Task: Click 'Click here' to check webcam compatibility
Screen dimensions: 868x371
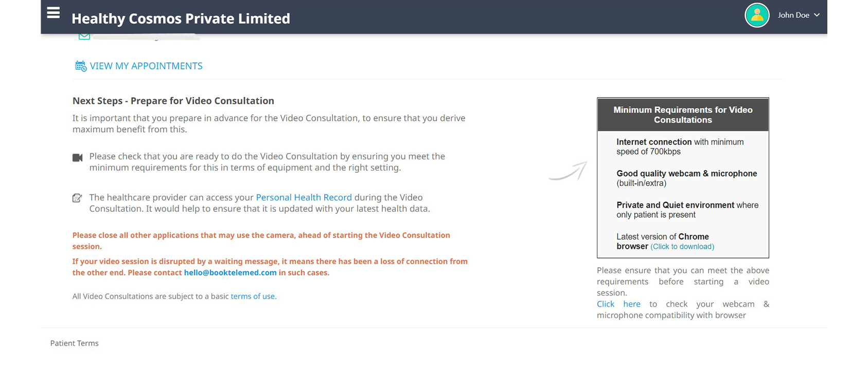Action: [x=618, y=304]
